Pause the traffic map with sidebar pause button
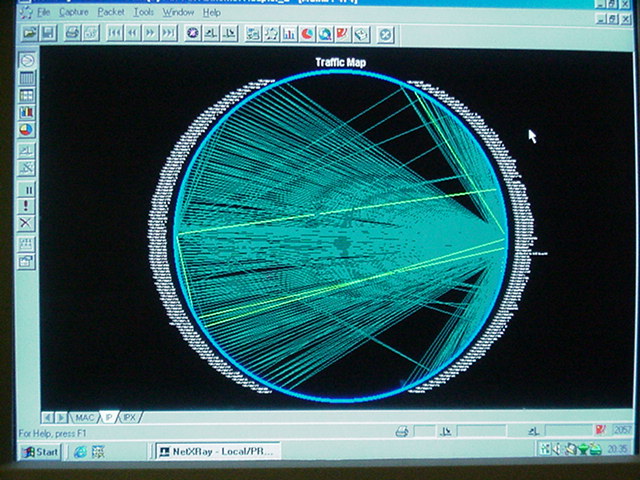 pyautogui.click(x=27, y=189)
